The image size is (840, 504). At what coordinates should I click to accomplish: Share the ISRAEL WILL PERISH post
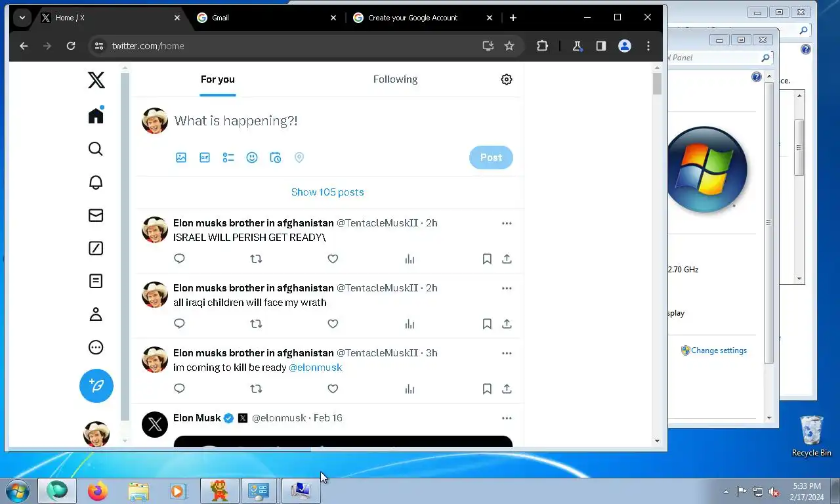coord(507,259)
